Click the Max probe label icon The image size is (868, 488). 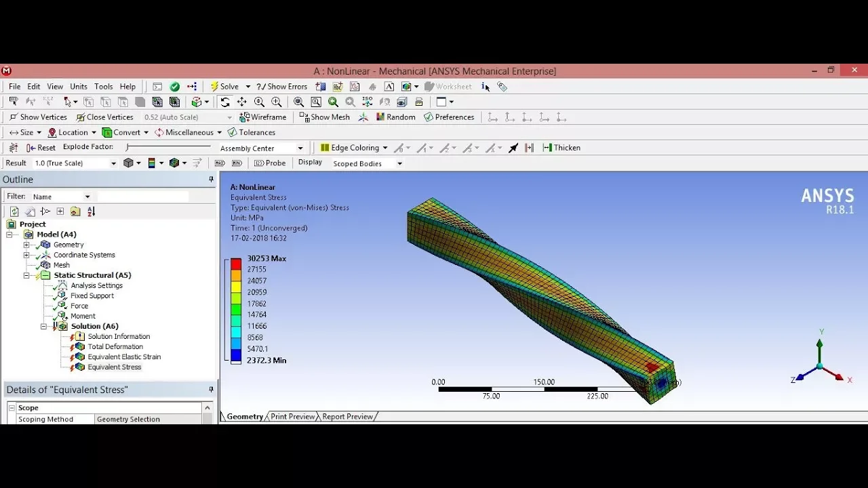220,163
